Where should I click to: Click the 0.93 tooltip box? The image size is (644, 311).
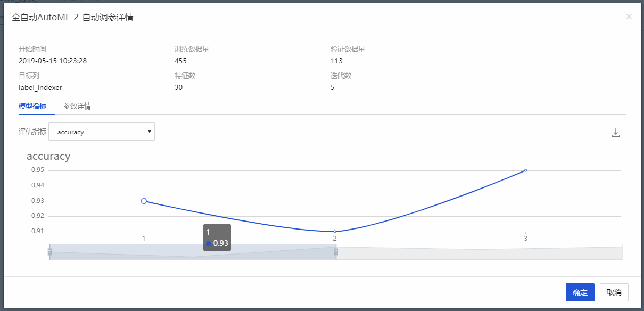click(217, 238)
